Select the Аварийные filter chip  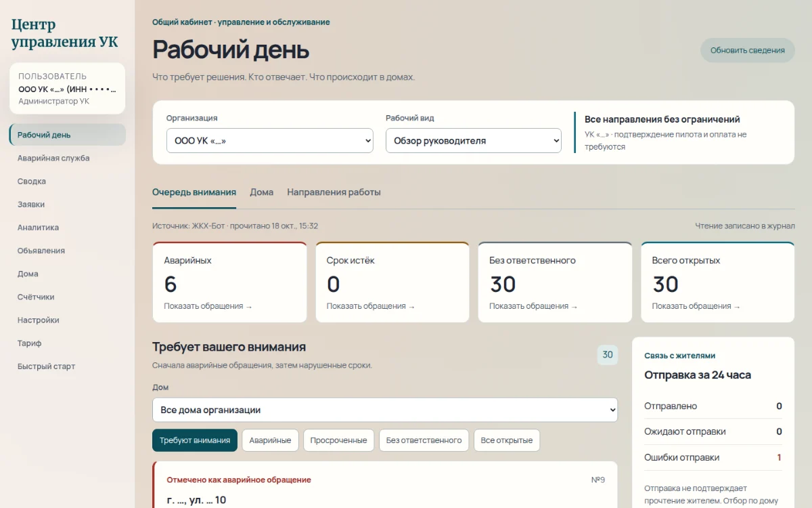[x=270, y=440]
